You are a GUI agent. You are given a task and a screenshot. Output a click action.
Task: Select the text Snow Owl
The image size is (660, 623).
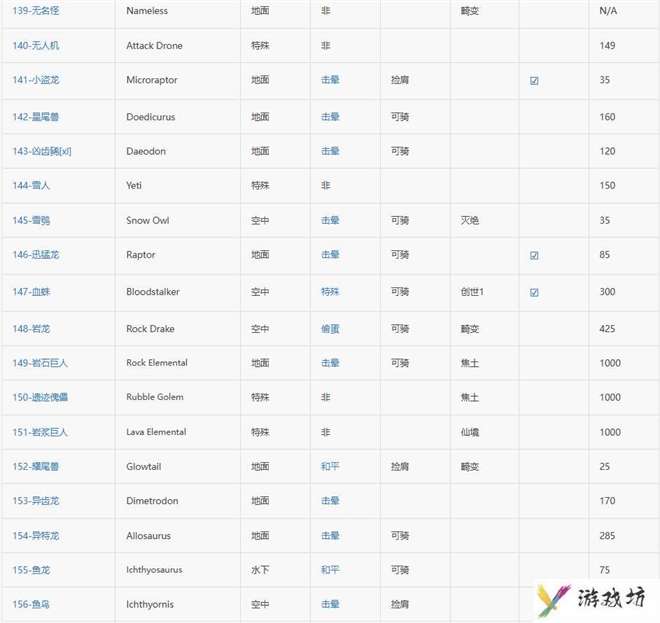pos(147,220)
